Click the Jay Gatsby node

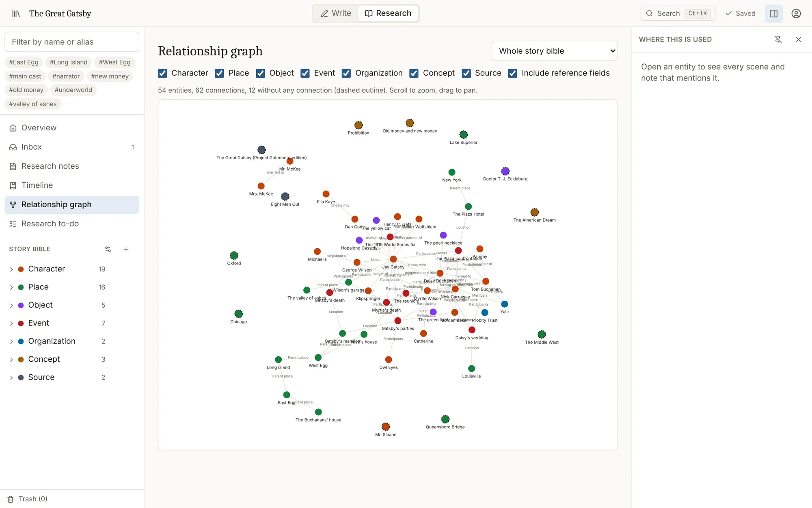click(x=393, y=259)
